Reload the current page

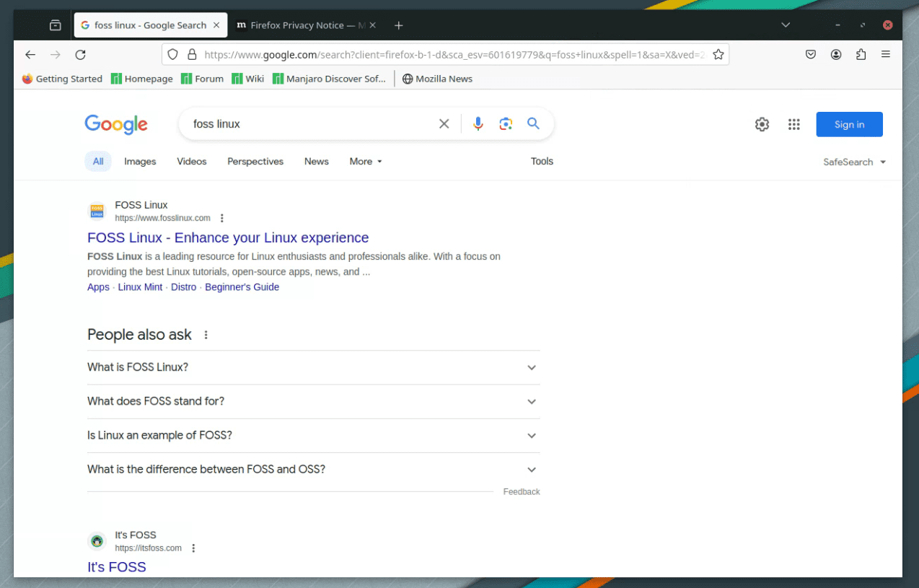click(81, 54)
